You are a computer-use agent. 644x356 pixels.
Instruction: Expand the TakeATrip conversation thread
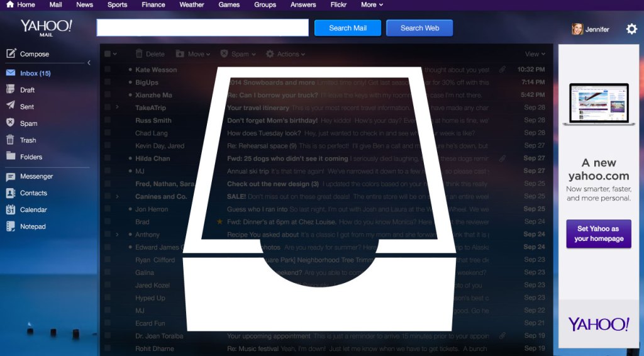pos(117,107)
